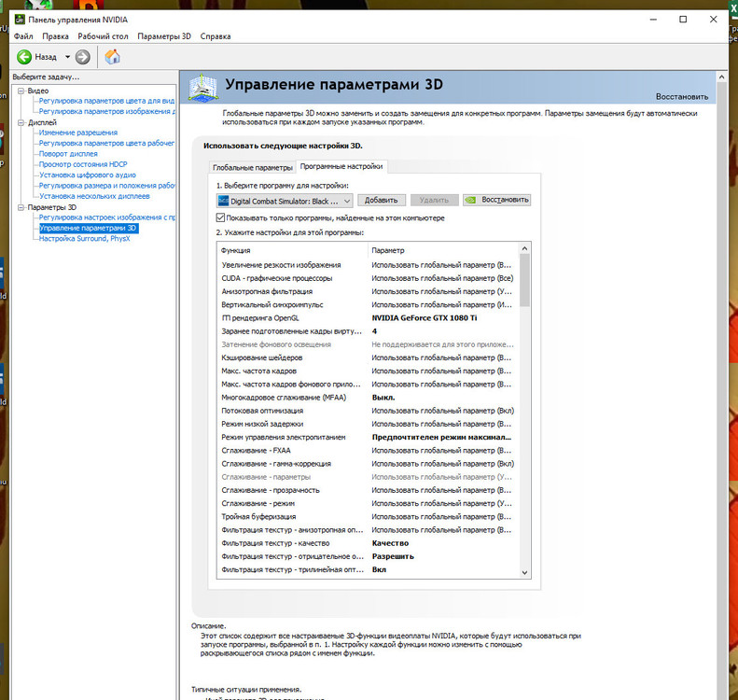Open 'Установка цифрового аудио' task
Screen dimensions: 738x700
(87, 175)
